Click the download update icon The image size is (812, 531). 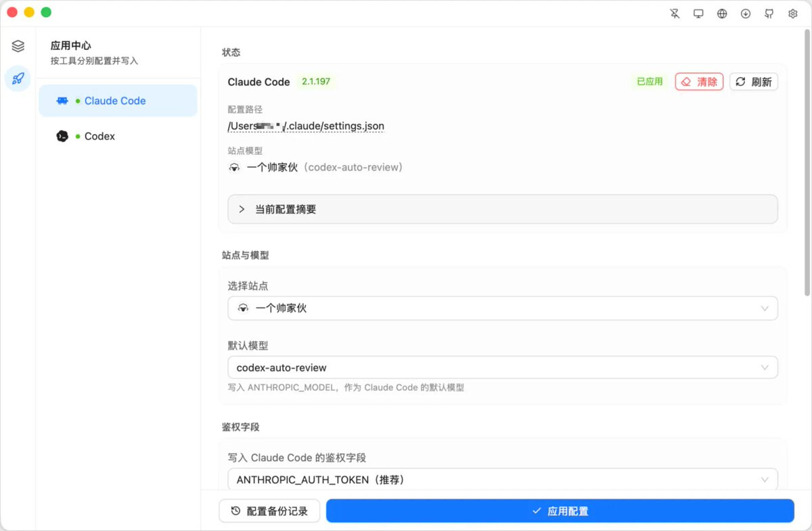[746, 14]
